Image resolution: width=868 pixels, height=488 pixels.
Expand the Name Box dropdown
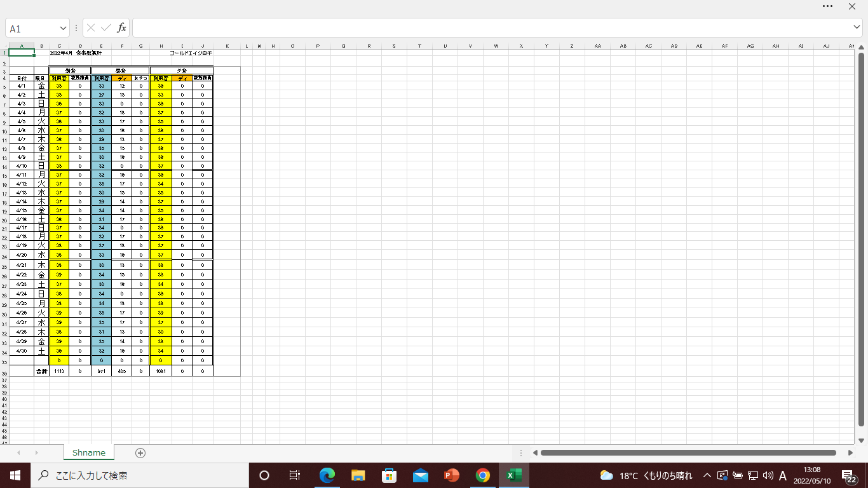click(x=63, y=29)
